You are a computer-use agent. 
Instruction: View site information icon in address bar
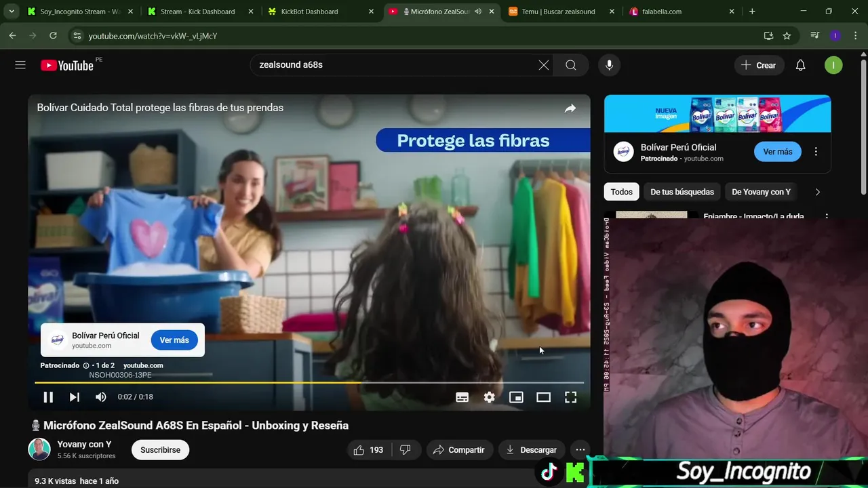pos(77,36)
